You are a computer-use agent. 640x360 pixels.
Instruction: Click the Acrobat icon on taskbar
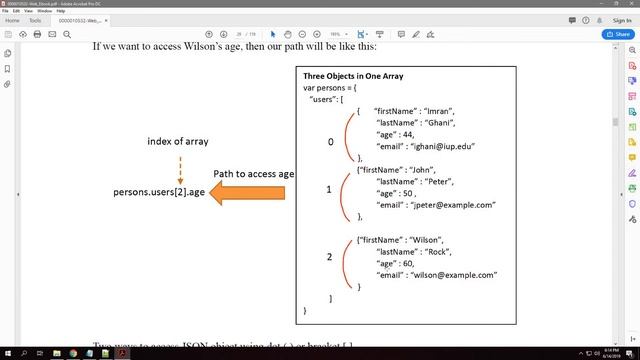pyautogui.click(x=122, y=353)
